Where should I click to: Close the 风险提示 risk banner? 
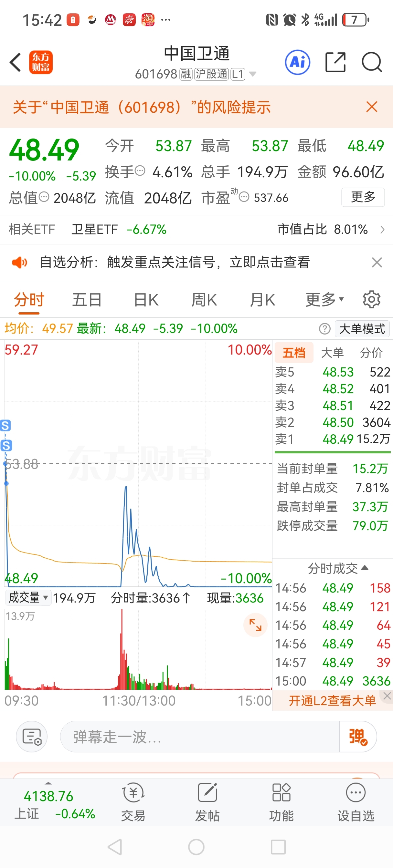372,107
